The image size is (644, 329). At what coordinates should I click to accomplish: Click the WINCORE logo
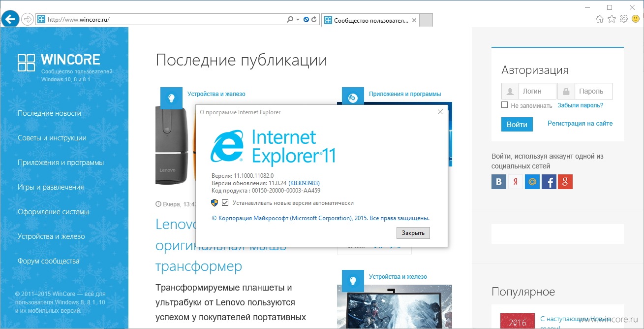[59, 62]
